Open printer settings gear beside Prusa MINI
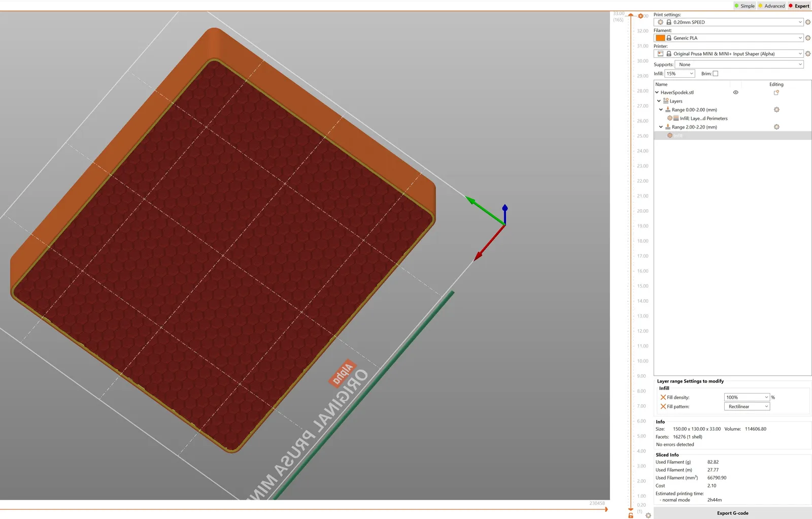Image resolution: width=812 pixels, height=519 pixels. (808, 54)
